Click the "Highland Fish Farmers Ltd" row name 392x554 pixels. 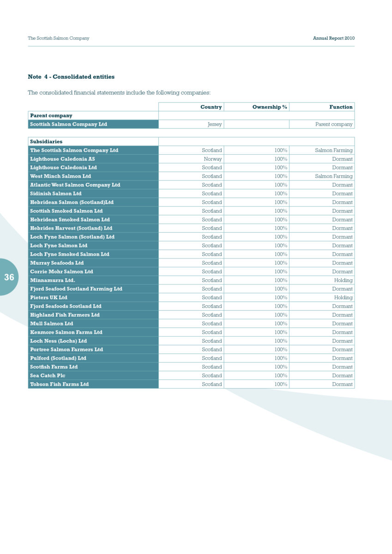pos(65,315)
